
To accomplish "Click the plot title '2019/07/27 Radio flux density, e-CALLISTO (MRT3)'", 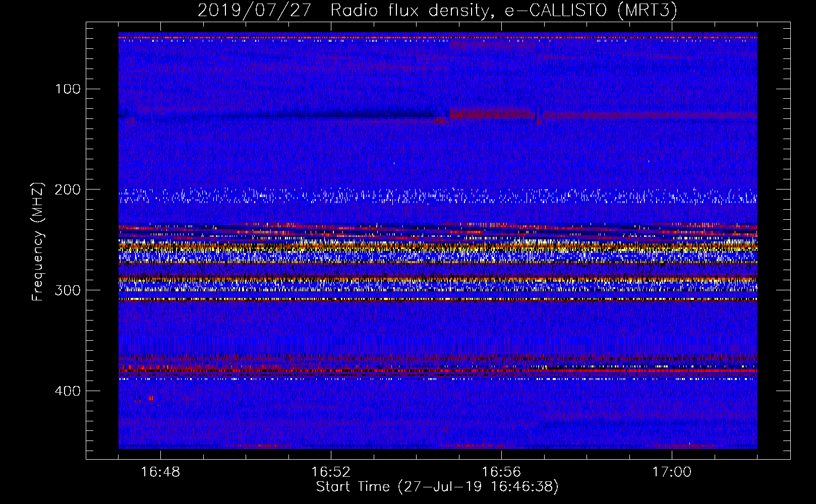I will [x=437, y=10].
